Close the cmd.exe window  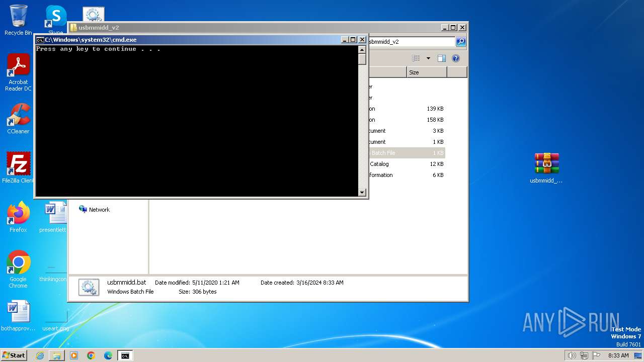pyautogui.click(x=362, y=40)
